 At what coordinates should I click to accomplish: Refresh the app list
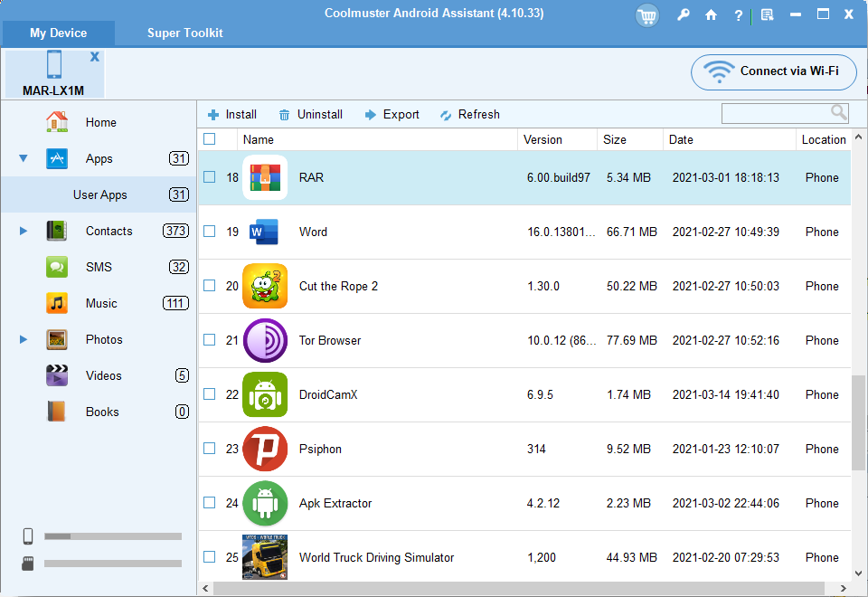coord(470,115)
